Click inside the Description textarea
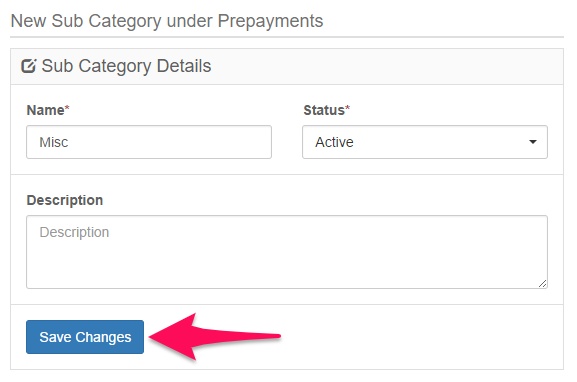The width and height of the screenshot is (577, 382). coord(287,252)
